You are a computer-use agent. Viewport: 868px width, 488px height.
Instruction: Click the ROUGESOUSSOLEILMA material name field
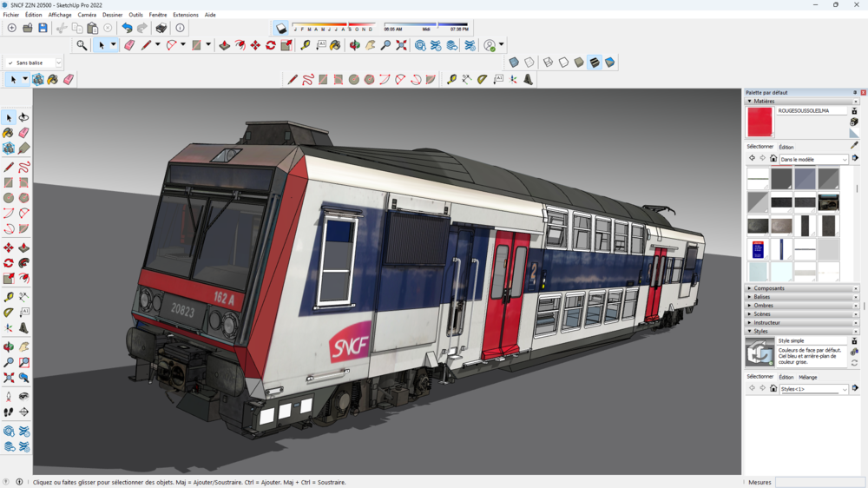point(812,111)
